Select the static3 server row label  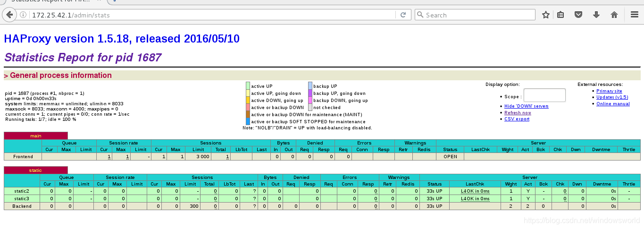[x=22, y=199]
